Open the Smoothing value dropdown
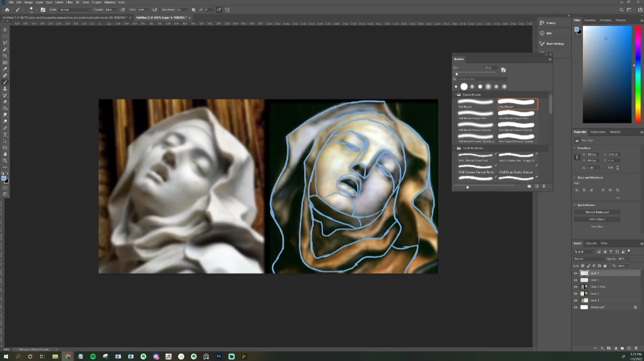This screenshot has height=361, width=644. [188, 10]
